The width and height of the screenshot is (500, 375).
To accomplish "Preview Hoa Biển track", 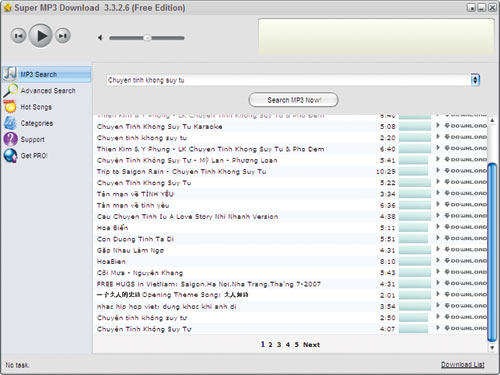I will (x=438, y=227).
